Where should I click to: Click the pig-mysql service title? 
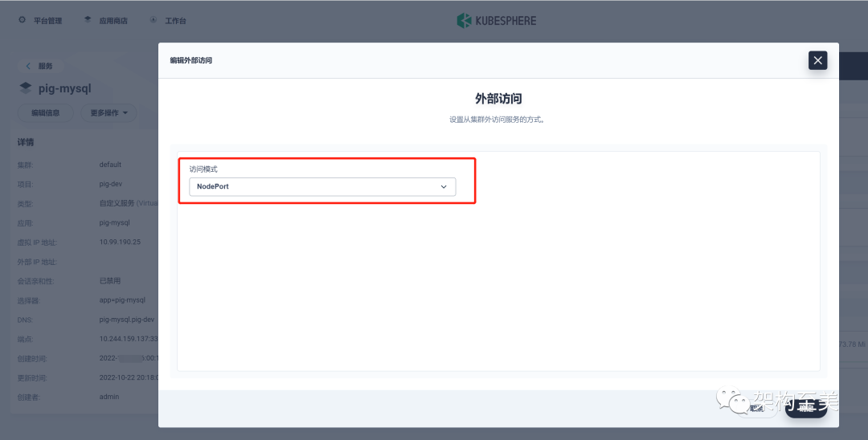tap(65, 88)
